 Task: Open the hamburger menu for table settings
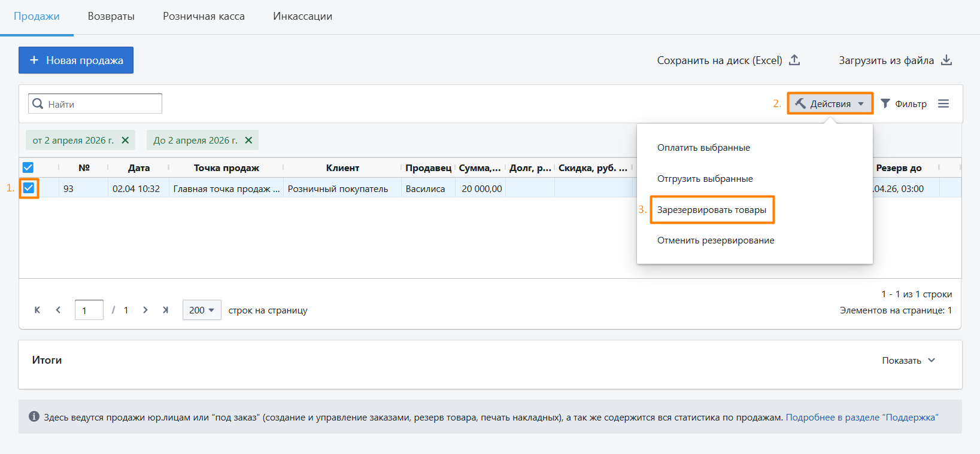(x=943, y=103)
